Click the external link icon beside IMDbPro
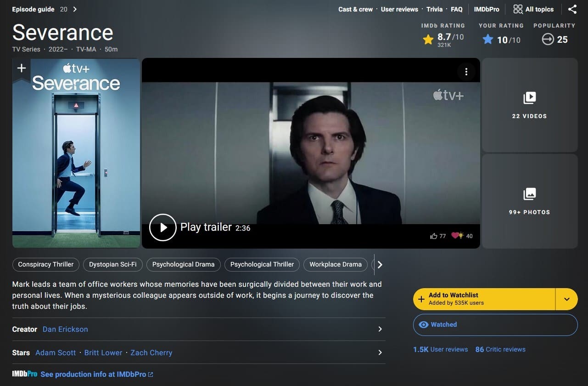 click(x=151, y=375)
